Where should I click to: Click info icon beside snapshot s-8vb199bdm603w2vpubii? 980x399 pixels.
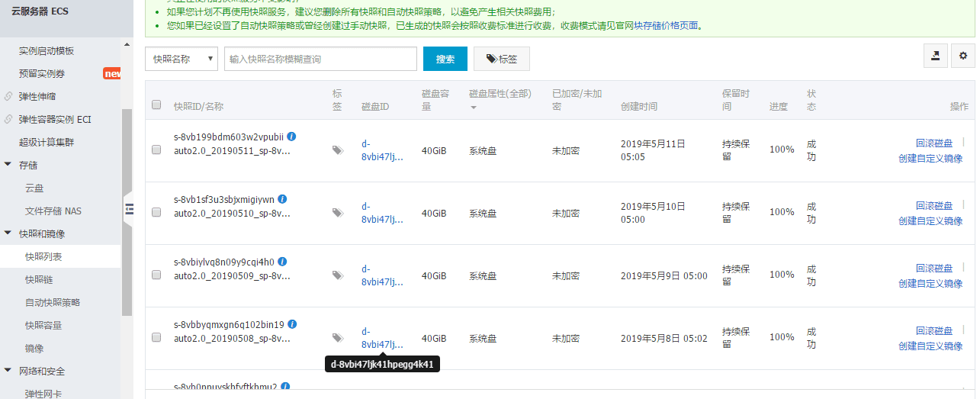(x=291, y=137)
